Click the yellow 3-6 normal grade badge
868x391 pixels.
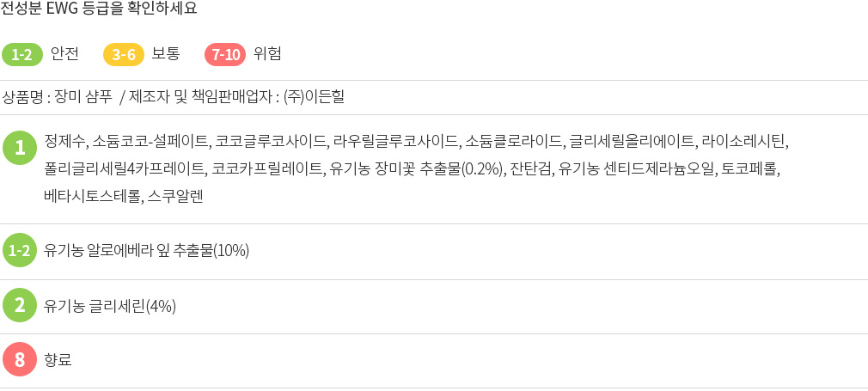(124, 54)
